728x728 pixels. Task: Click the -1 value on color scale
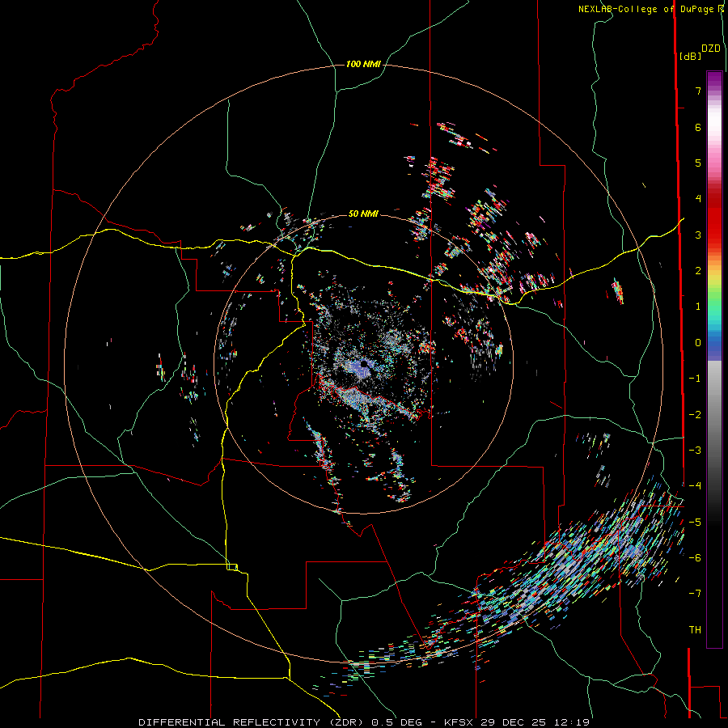pyautogui.click(x=695, y=379)
